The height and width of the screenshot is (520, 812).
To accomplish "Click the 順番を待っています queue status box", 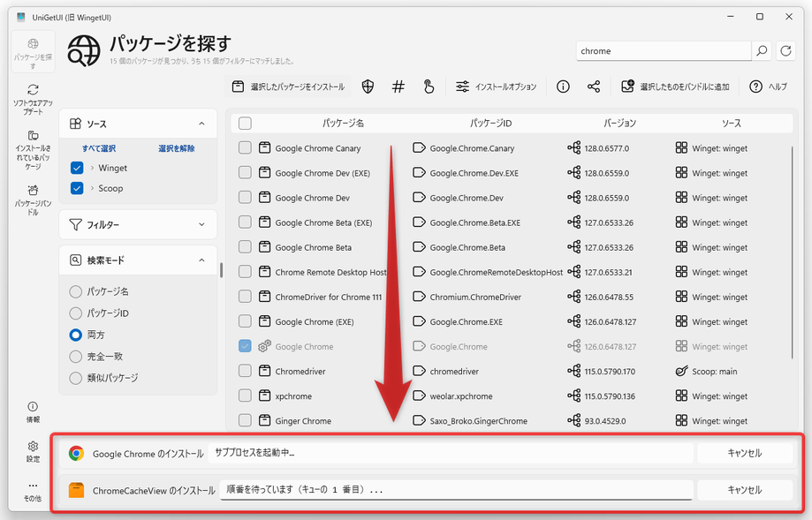I will (x=456, y=489).
